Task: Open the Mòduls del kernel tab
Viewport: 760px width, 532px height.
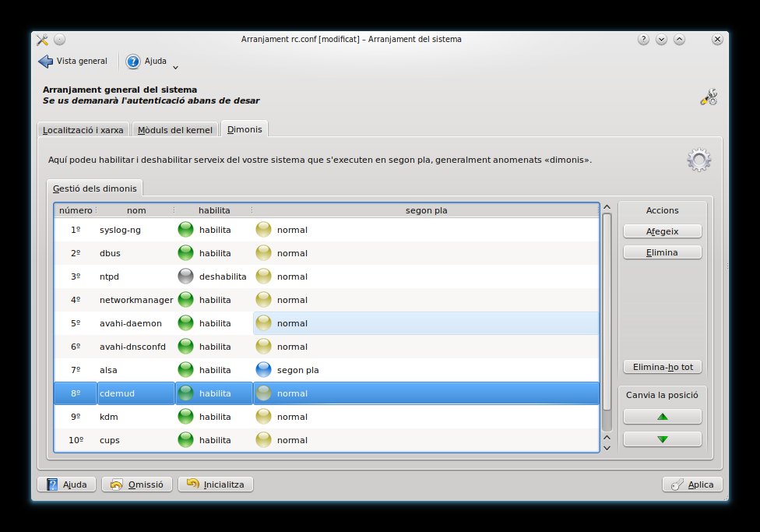Action: (175, 130)
